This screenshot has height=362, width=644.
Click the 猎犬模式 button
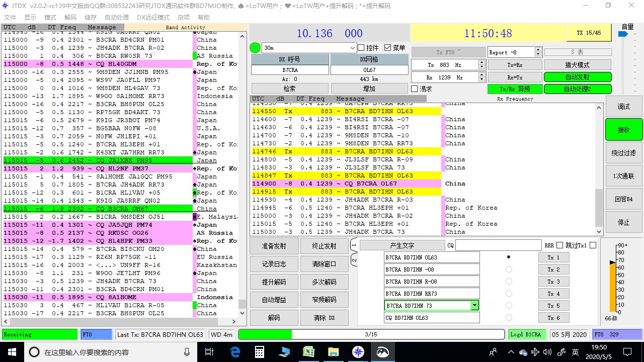pyautogui.click(x=577, y=65)
